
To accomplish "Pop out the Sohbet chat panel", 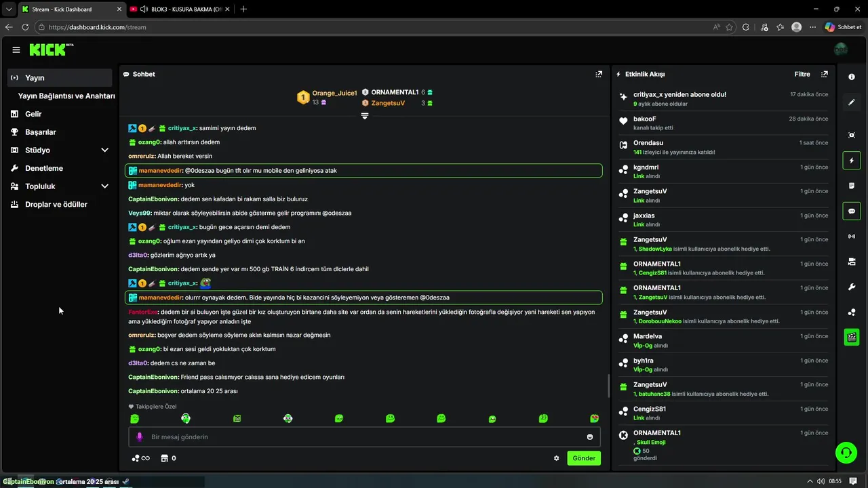I will point(599,74).
